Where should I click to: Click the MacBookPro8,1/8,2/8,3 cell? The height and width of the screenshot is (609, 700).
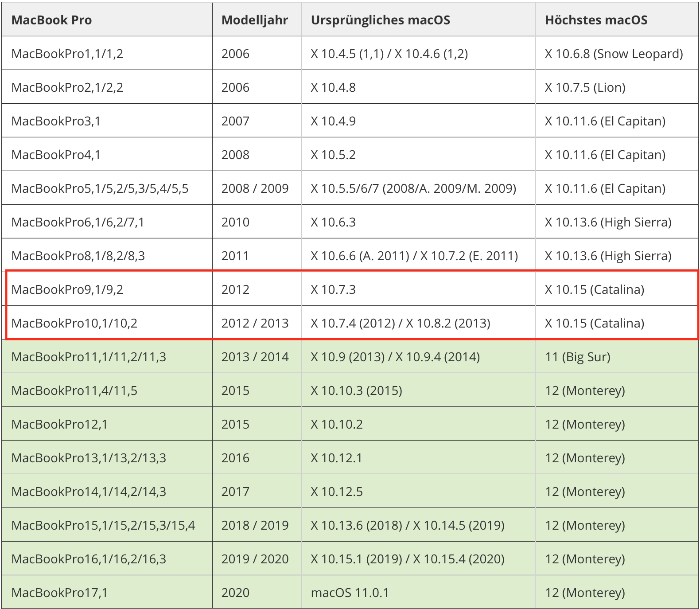tap(78, 256)
